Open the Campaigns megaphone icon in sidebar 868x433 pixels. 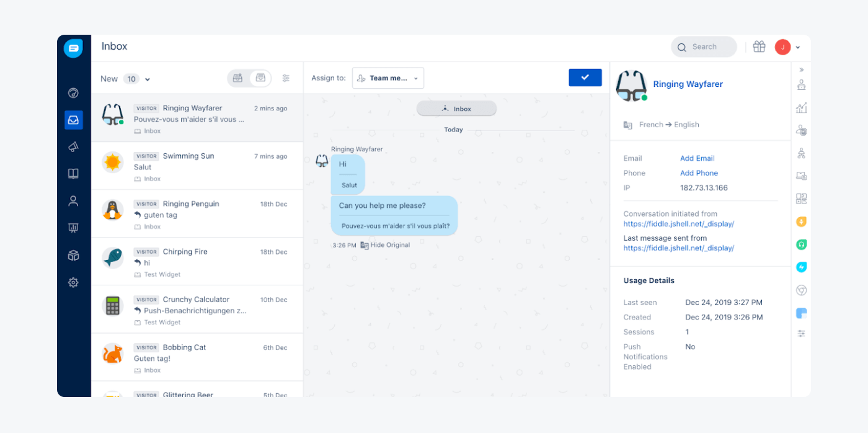(x=73, y=147)
